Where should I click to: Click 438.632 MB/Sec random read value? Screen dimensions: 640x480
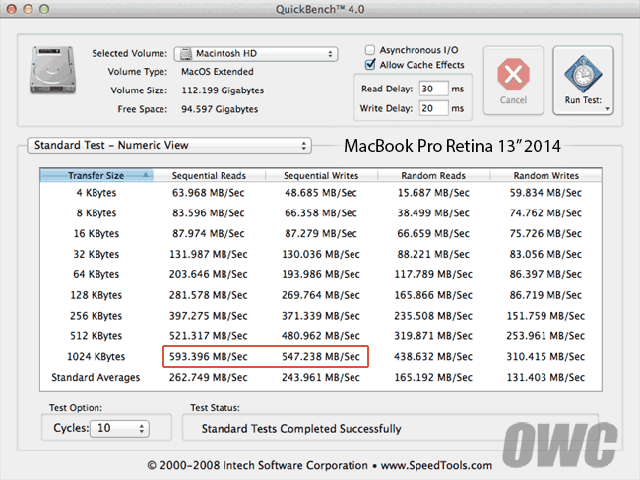(x=433, y=357)
